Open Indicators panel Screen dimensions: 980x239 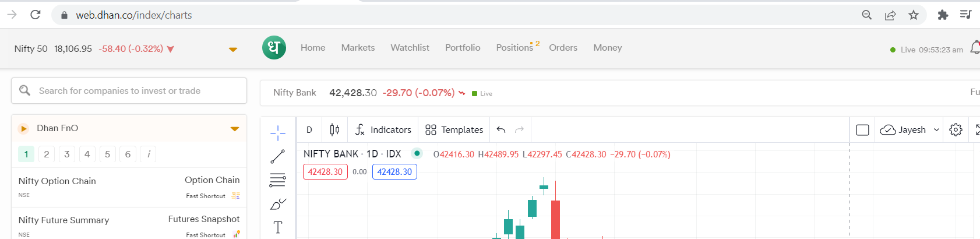click(x=383, y=129)
